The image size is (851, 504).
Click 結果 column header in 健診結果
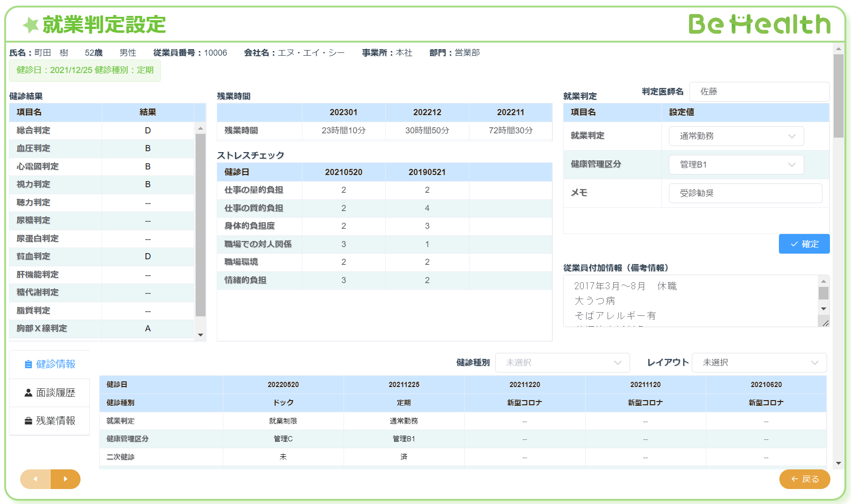point(148,112)
